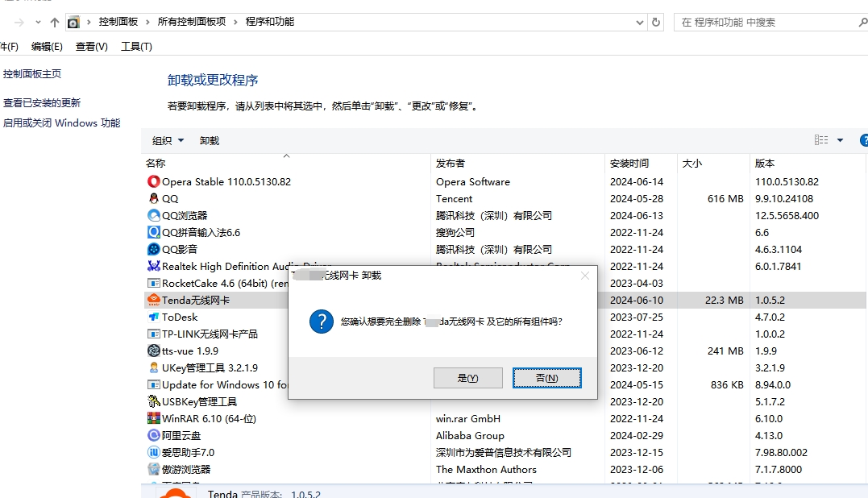Click the blue help question mark icon
Screen dimensions: 868x498
[864, 140]
